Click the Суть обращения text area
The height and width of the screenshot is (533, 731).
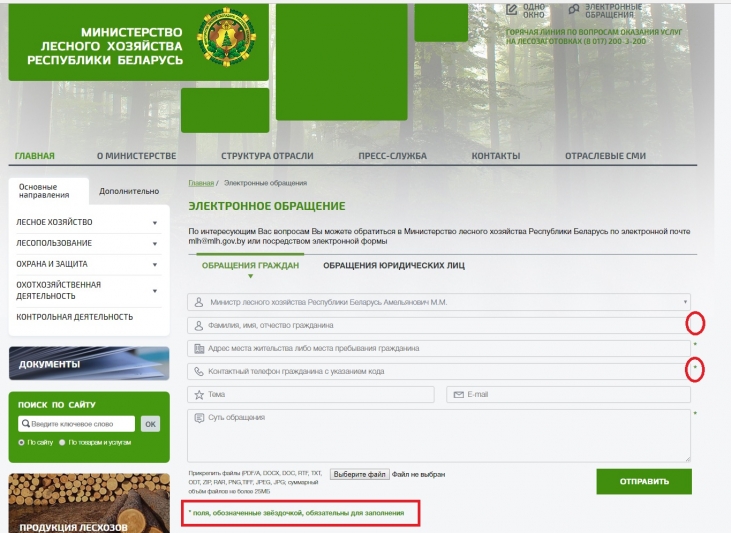tap(440, 435)
